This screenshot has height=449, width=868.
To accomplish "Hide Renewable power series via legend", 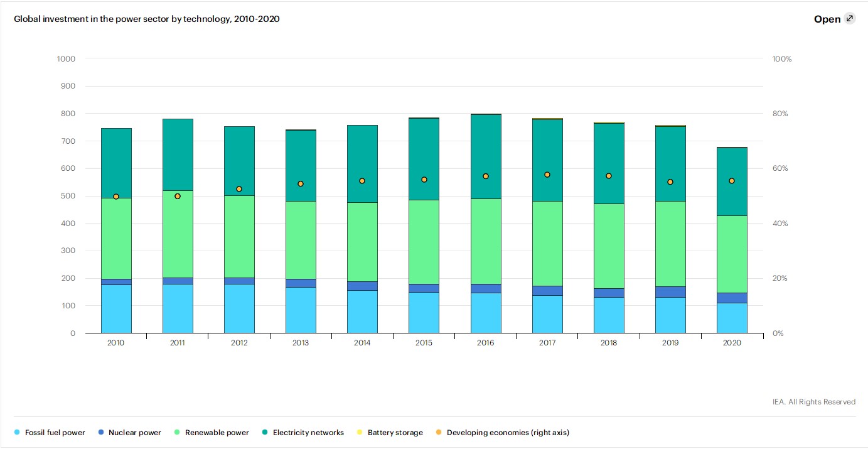I will click(x=216, y=433).
